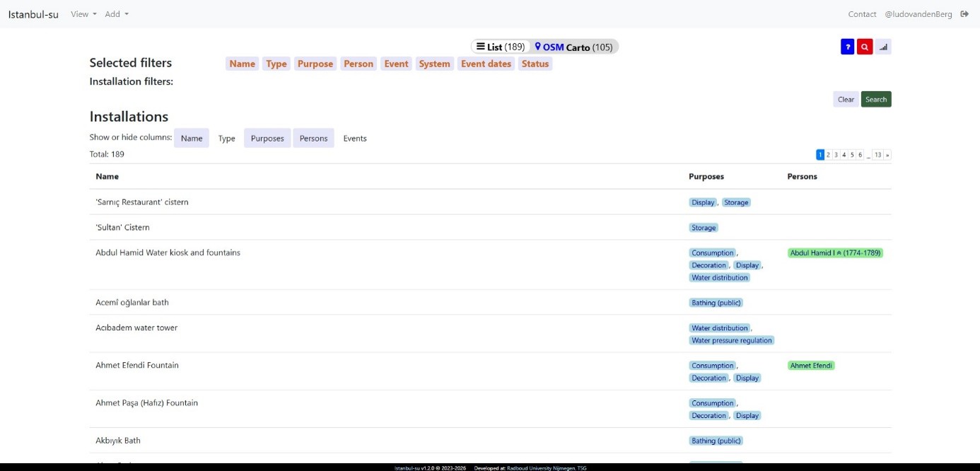The height and width of the screenshot is (471, 980).
Task: Click Water distribution tag for Acıbadem tower
Action: pyautogui.click(x=719, y=328)
